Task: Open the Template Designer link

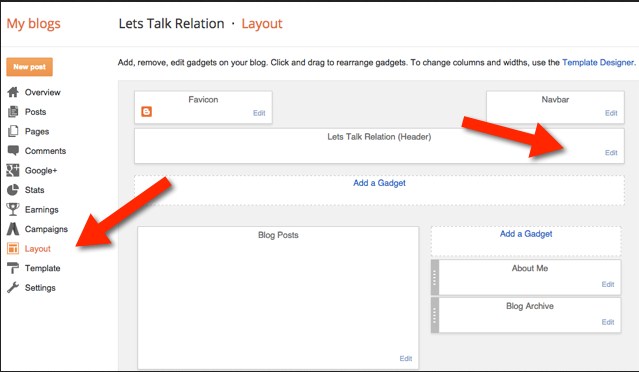Action: [x=598, y=62]
